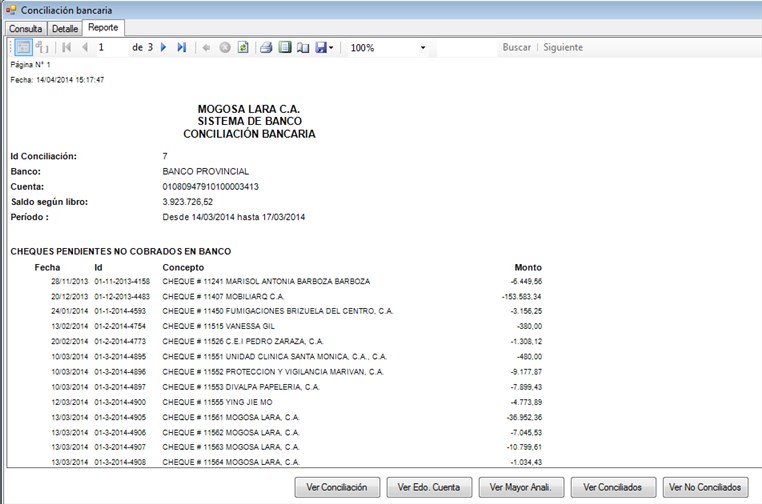Click the Ver Mayor Anali. button
The image size is (762, 504).
(521, 487)
